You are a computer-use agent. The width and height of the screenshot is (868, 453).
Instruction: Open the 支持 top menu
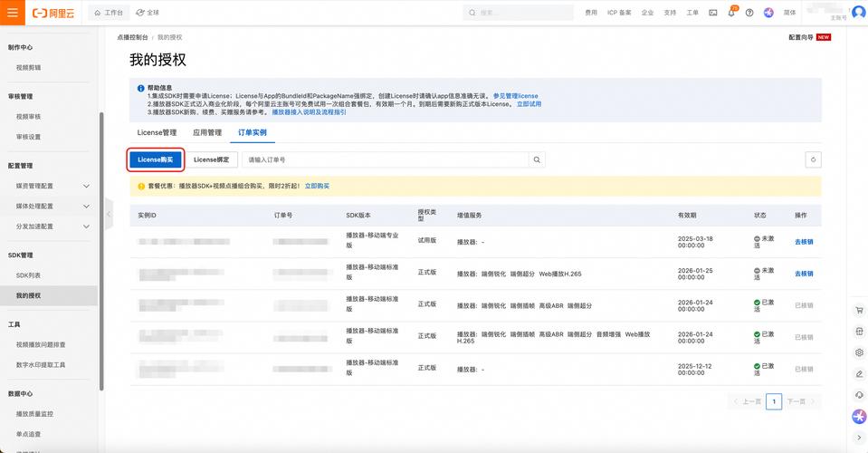(x=670, y=13)
